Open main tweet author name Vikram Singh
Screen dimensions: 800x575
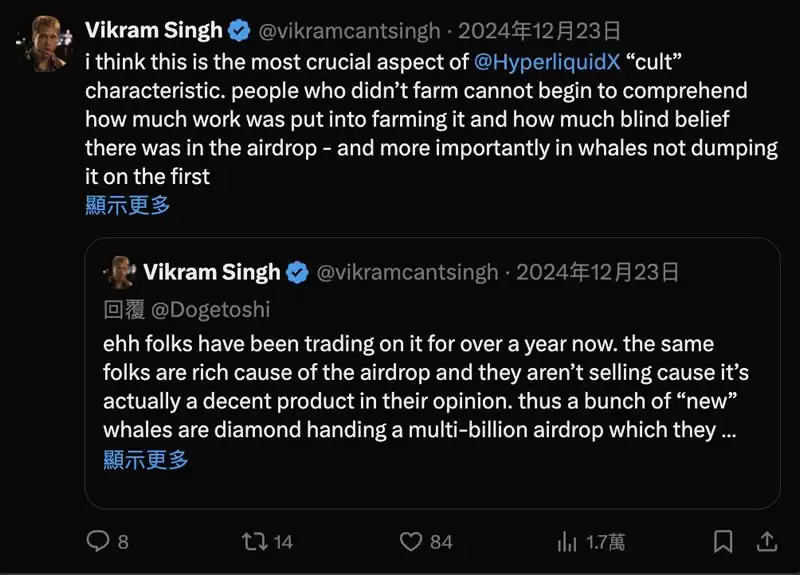click(x=153, y=31)
